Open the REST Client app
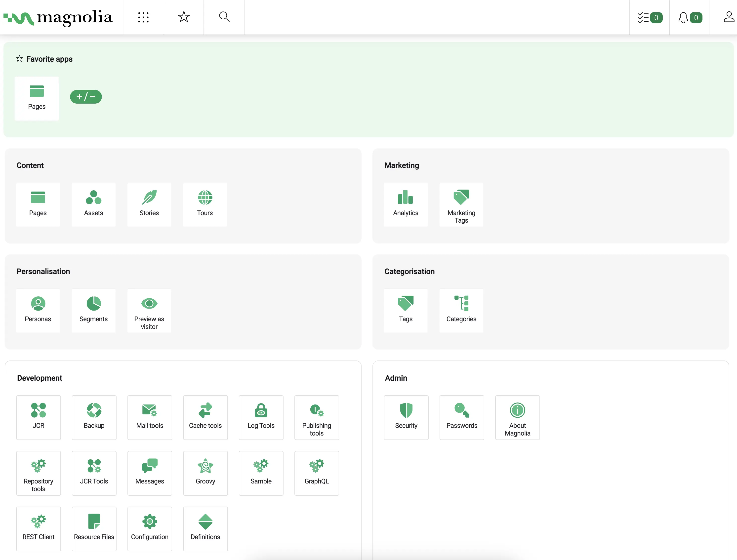Viewport: 737px width, 560px height. tap(38, 529)
